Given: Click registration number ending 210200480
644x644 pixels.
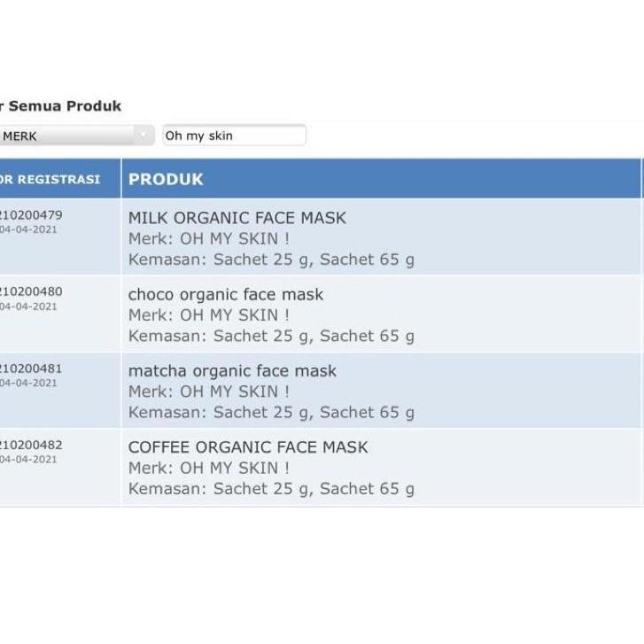Looking at the screenshot, I should click(x=32, y=291).
